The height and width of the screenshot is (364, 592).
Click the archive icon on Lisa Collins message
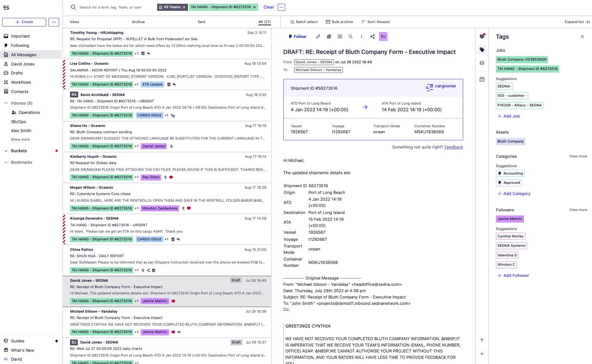coord(169,84)
